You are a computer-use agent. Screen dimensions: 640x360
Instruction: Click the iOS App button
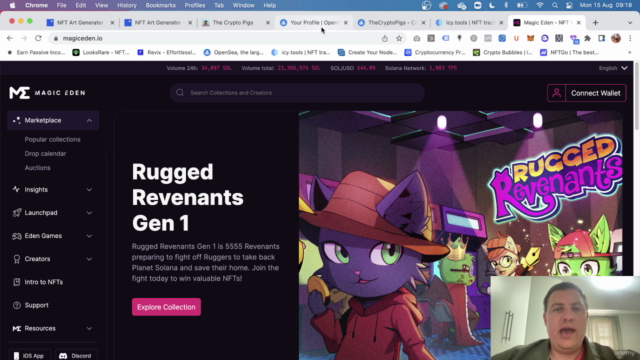click(29, 356)
